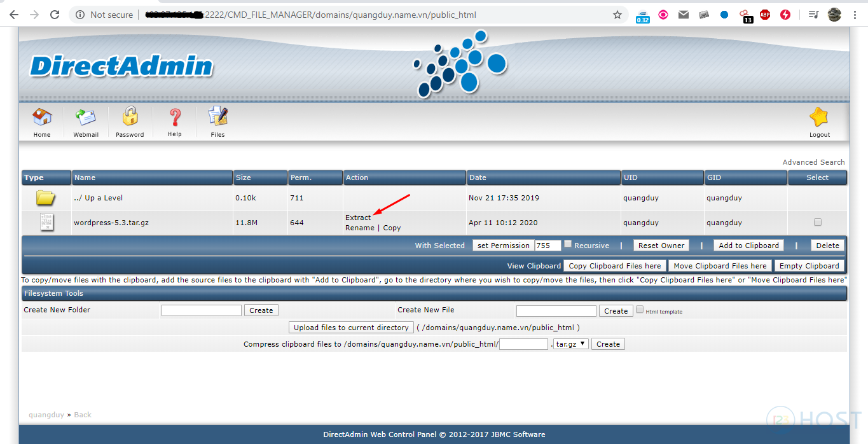
Task: Click Create next to Create New Folder
Action: [x=261, y=310]
